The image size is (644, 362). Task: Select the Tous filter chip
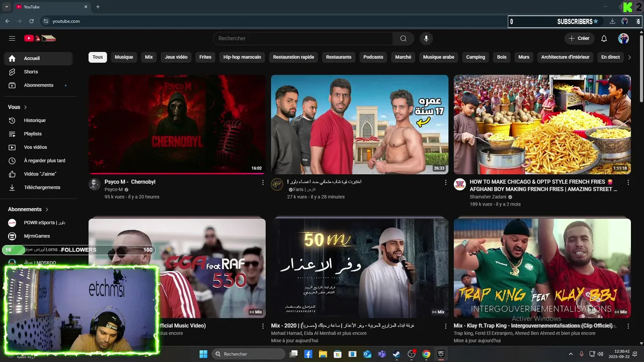[x=98, y=57]
